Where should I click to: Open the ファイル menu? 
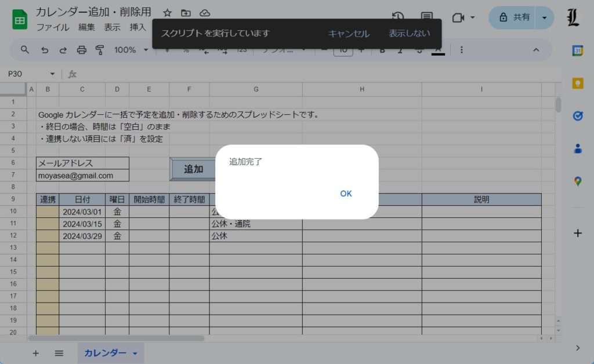pos(52,27)
